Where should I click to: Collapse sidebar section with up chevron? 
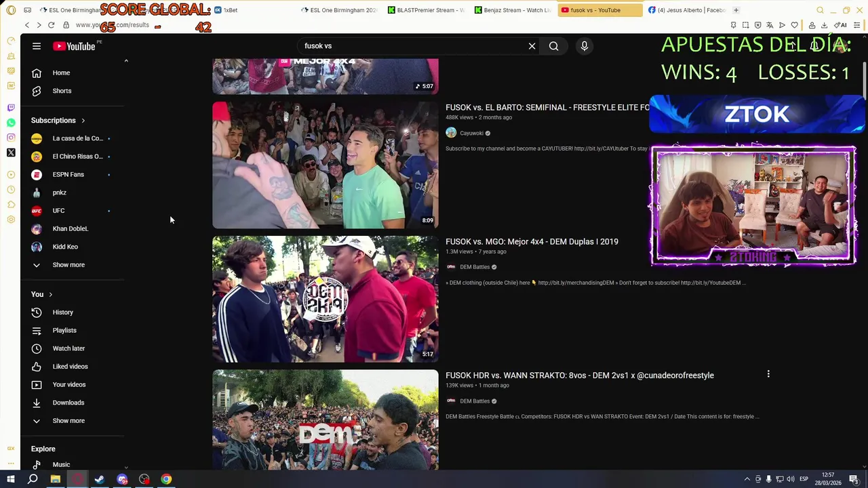(x=125, y=61)
